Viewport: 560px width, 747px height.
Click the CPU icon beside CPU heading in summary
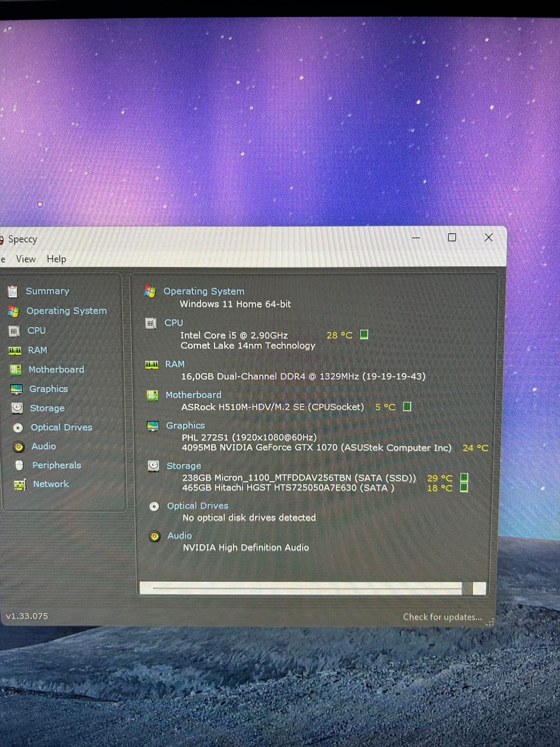tap(150, 323)
